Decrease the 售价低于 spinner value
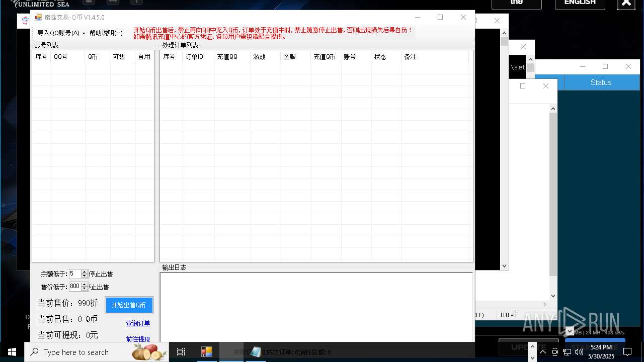The image size is (644, 362). tap(85, 289)
